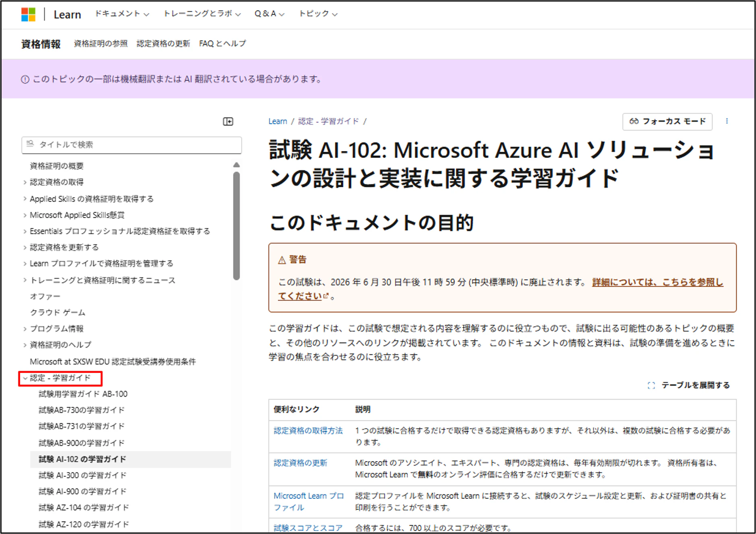This screenshot has height=534, width=756.
Task: Click the このドキュメントの目的 heading
Action: (371, 223)
